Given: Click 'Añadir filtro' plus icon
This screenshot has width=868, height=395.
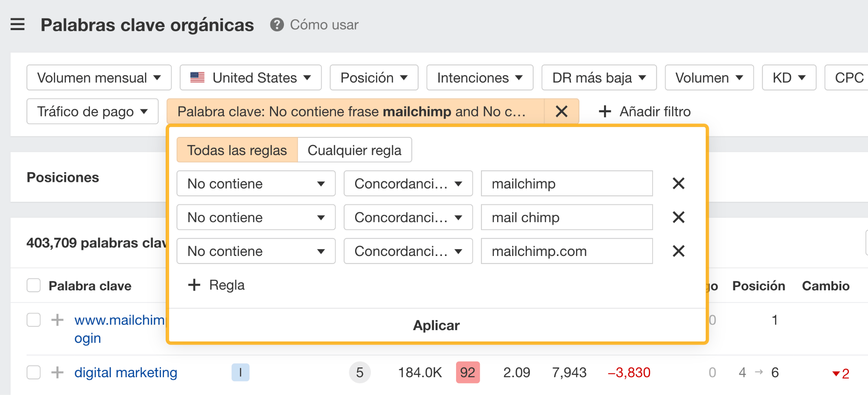Looking at the screenshot, I should pos(605,111).
